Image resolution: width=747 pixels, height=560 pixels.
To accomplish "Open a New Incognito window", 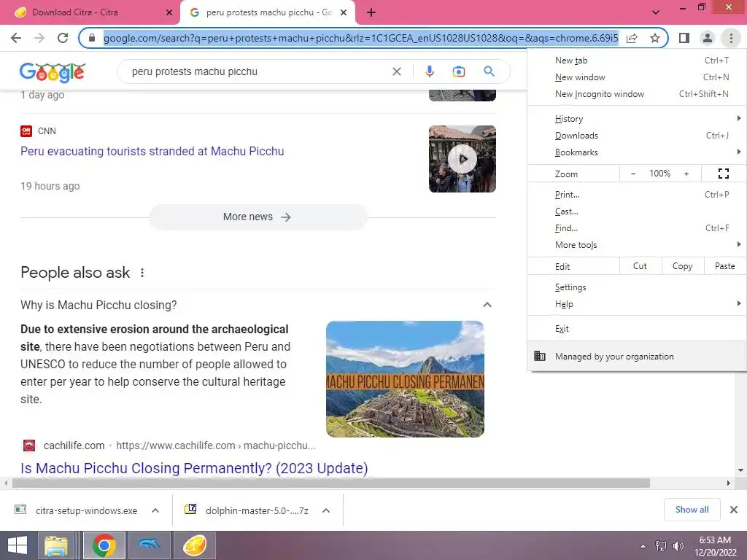I will click(636, 94).
